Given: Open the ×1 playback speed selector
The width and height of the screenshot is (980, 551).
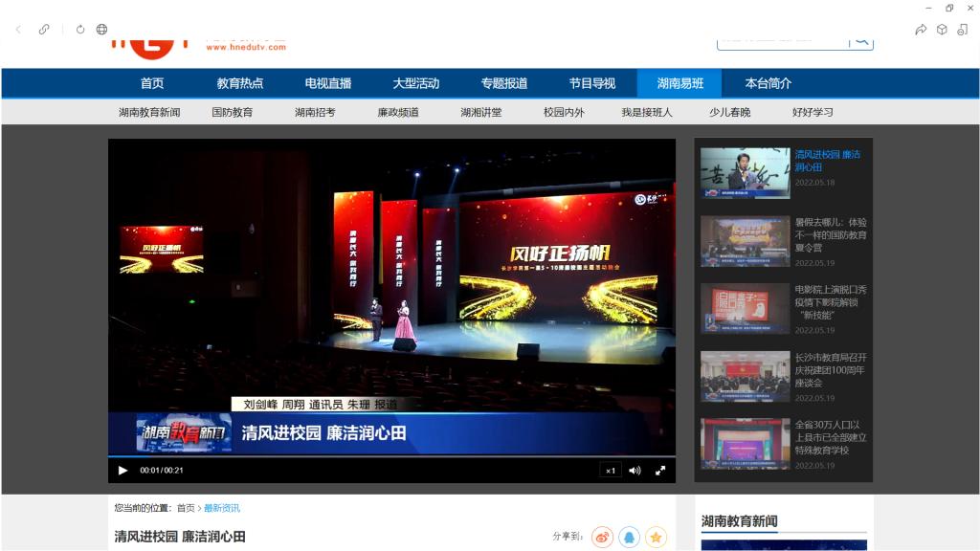Looking at the screenshot, I should (x=611, y=470).
